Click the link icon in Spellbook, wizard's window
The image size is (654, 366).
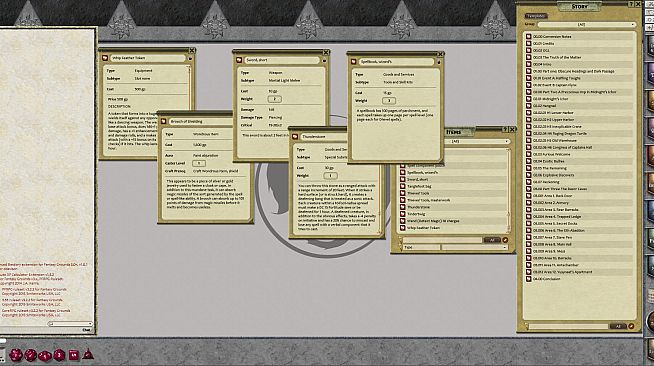tap(353, 62)
